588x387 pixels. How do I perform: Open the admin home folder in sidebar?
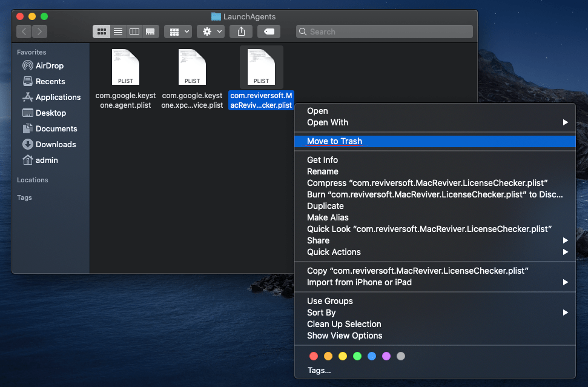pos(40,160)
